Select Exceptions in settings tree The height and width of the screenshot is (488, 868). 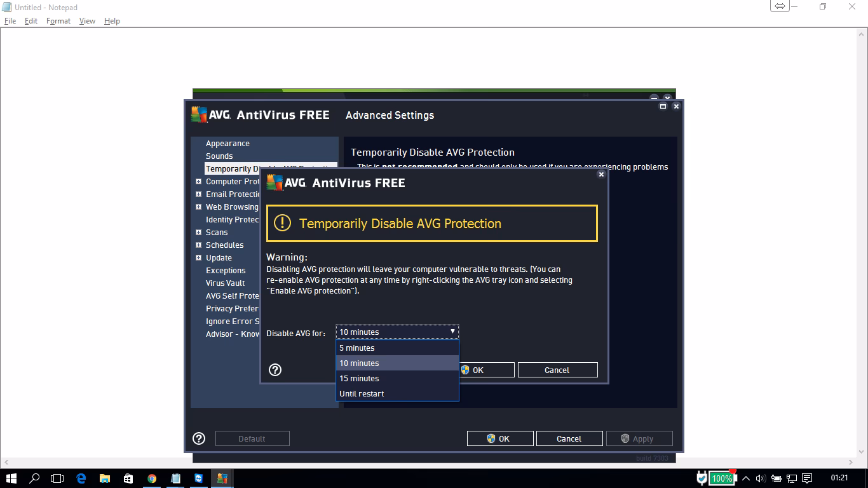click(x=226, y=271)
